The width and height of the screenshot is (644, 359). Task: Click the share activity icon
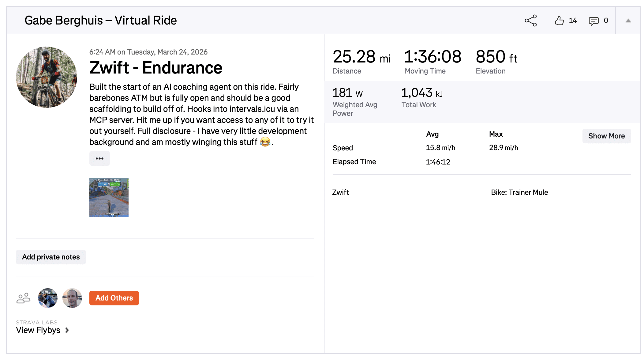531,21
